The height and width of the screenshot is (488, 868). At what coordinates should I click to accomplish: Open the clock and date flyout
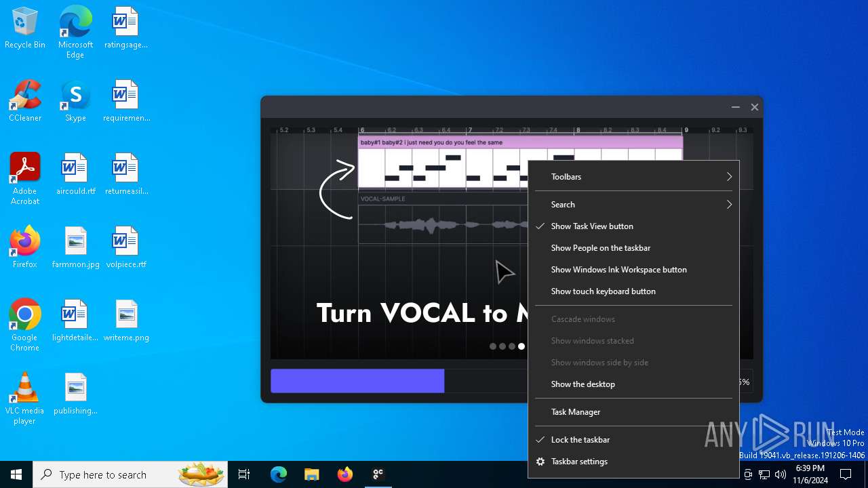coord(810,474)
